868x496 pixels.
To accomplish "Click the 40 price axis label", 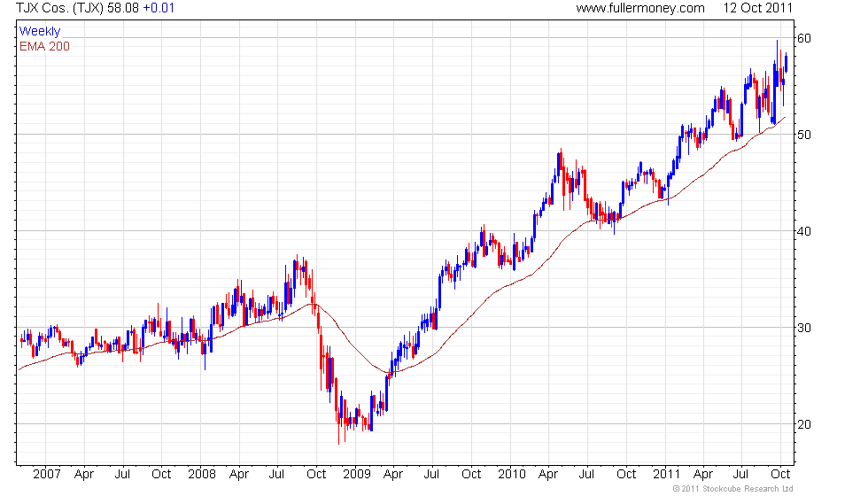I will (x=804, y=231).
